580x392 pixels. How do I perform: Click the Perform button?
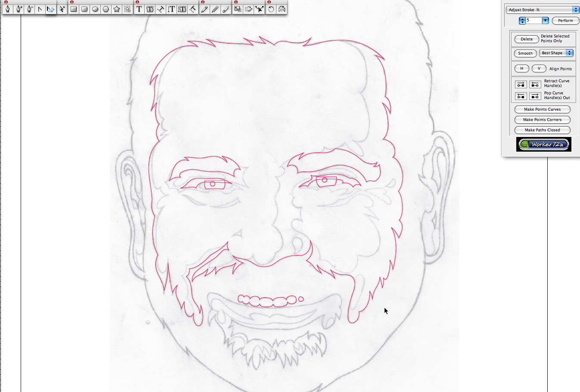coord(565,20)
